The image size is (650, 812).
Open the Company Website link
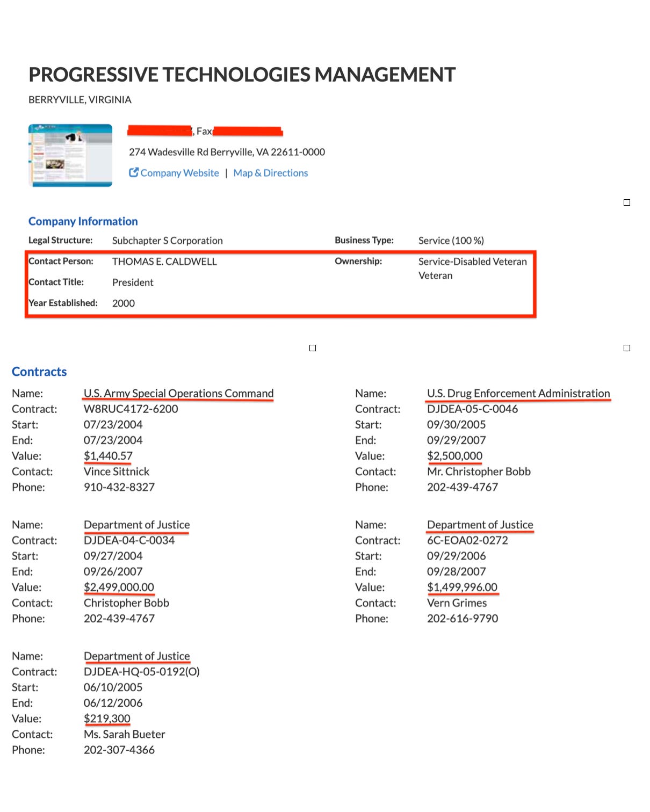(179, 173)
